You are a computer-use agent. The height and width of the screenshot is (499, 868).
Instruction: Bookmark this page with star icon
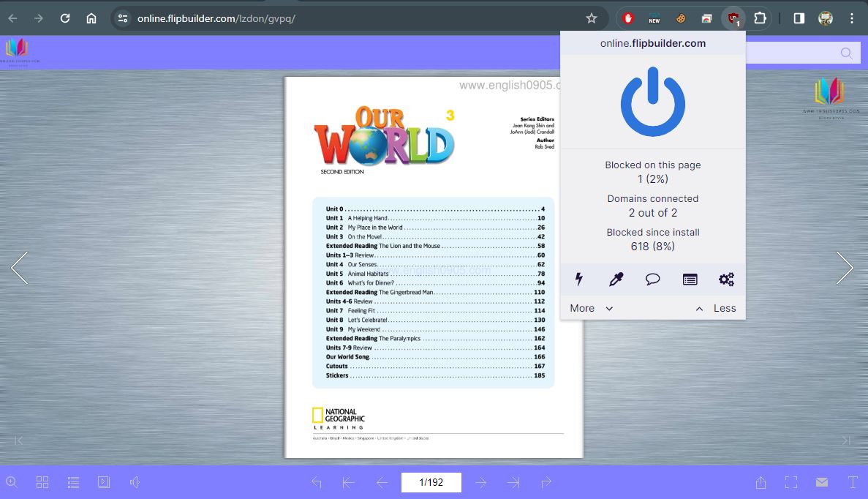pyautogui.click(x=592, y=18)
